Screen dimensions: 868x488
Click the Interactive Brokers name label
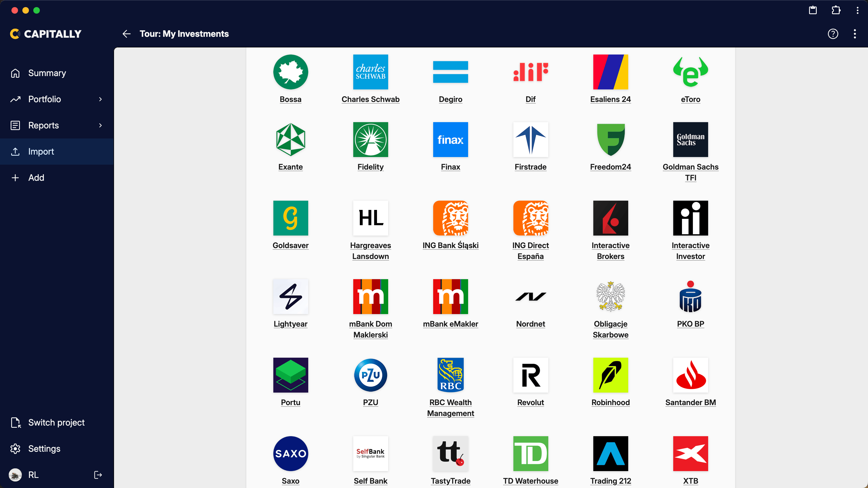[x=610, y=251]
